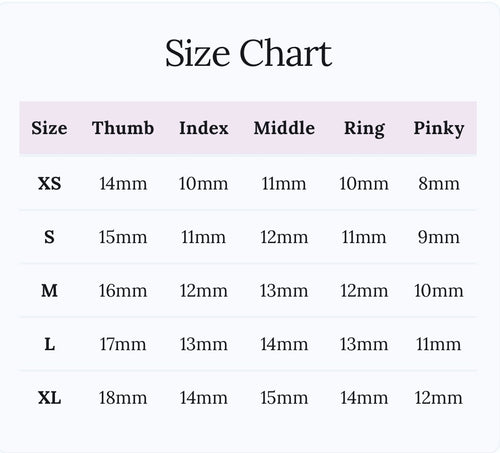Click the L size row label

(49, 344)
